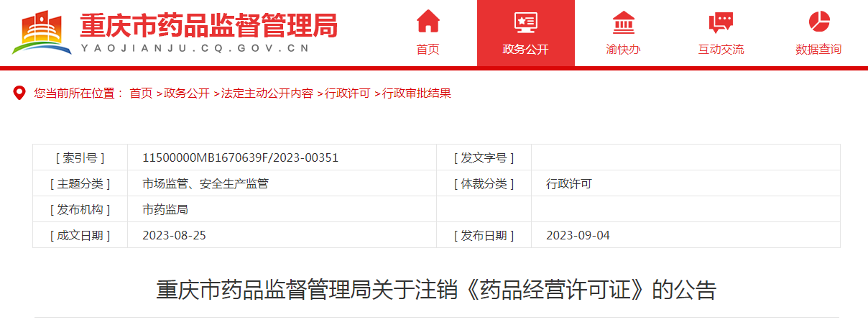Open 行政许可 breadcrumb link
Viewport: 868px width, 325px height.
[x=348, y=93]
